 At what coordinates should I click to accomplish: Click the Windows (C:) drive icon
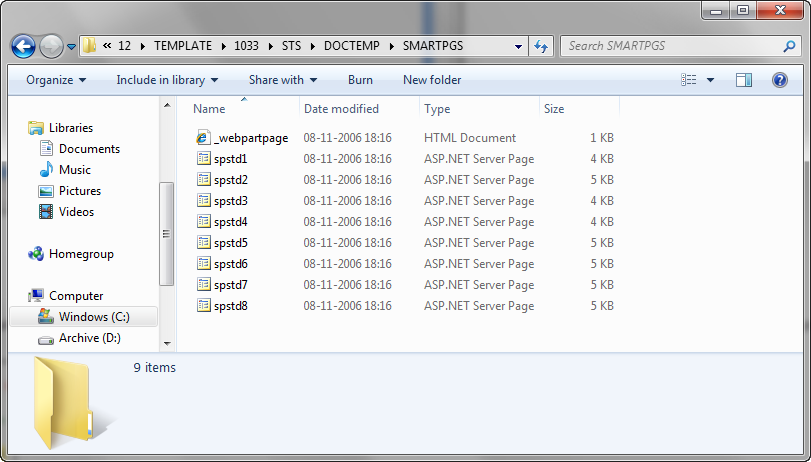click(46, 317)
